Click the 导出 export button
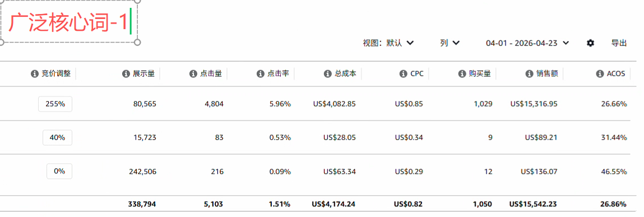 coord(619,43)
